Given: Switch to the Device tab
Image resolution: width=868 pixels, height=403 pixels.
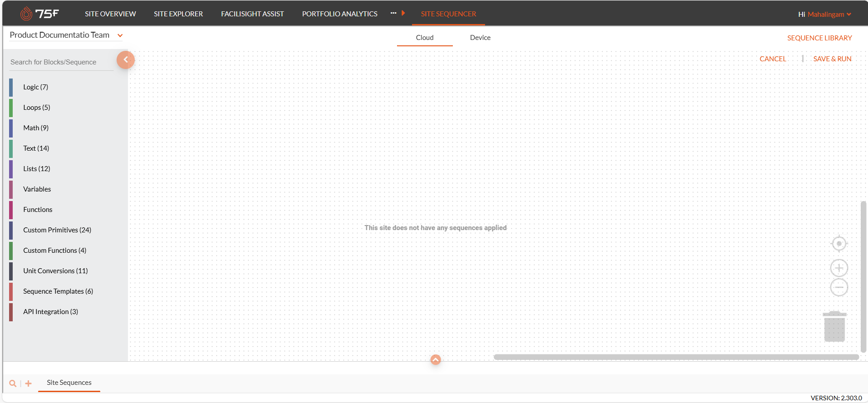Looking at the screenshot, I should pos(480,38).
